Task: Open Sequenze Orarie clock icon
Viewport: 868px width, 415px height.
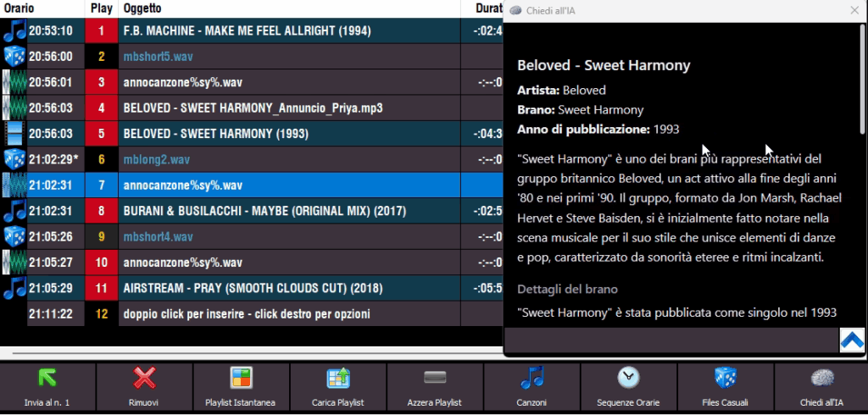Action: coord(628,379)
